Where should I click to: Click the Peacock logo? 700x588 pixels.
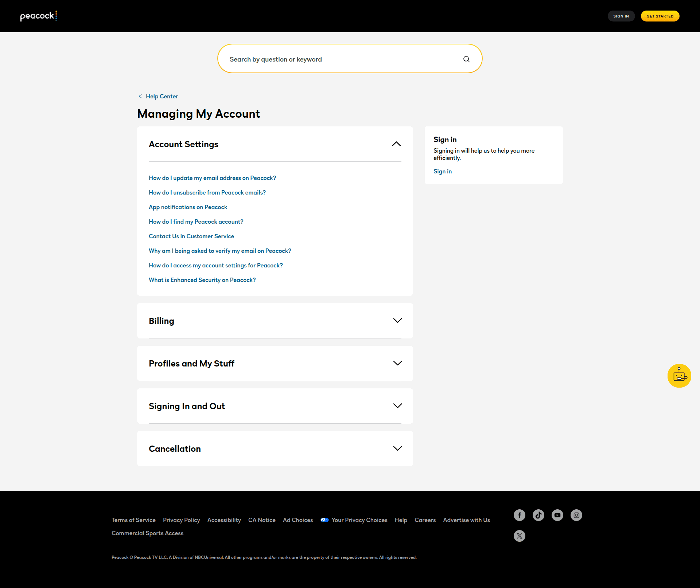coord(39,16)
